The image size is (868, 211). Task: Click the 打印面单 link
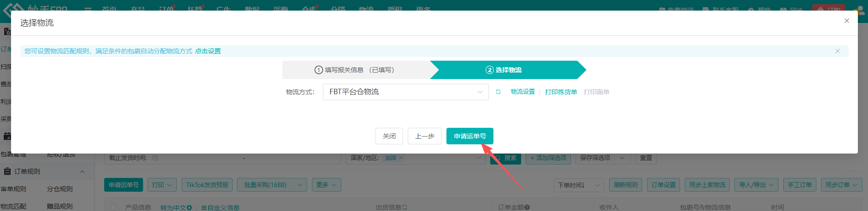click(596, 92)
